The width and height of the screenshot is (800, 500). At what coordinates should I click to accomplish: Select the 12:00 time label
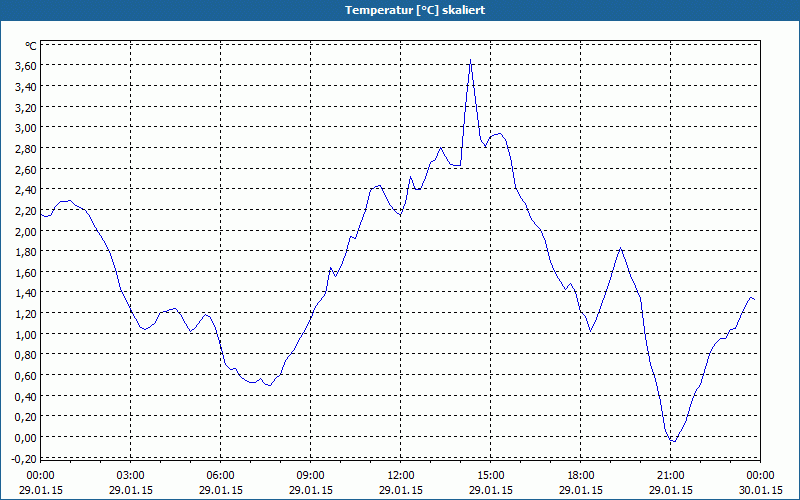click(401, 476)
